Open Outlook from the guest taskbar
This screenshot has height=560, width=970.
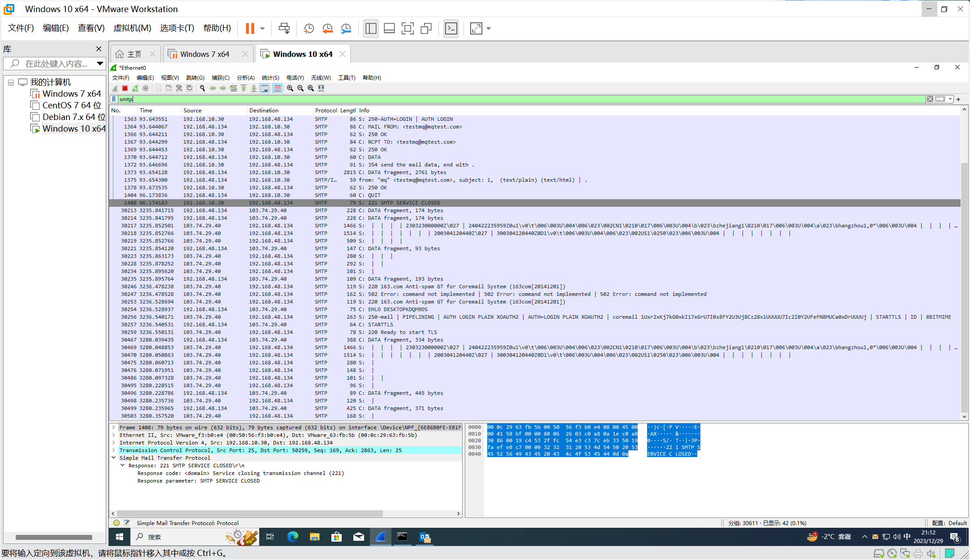point(425,537)
